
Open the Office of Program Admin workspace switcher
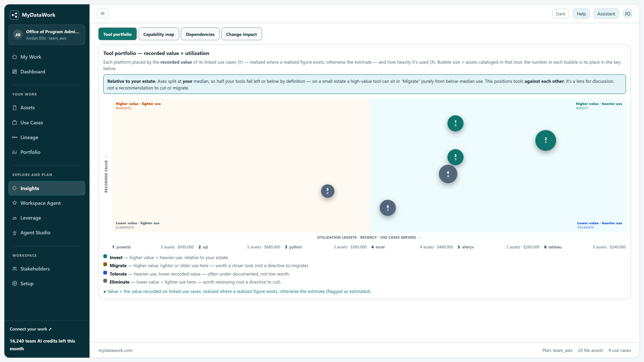click(47, 35)
